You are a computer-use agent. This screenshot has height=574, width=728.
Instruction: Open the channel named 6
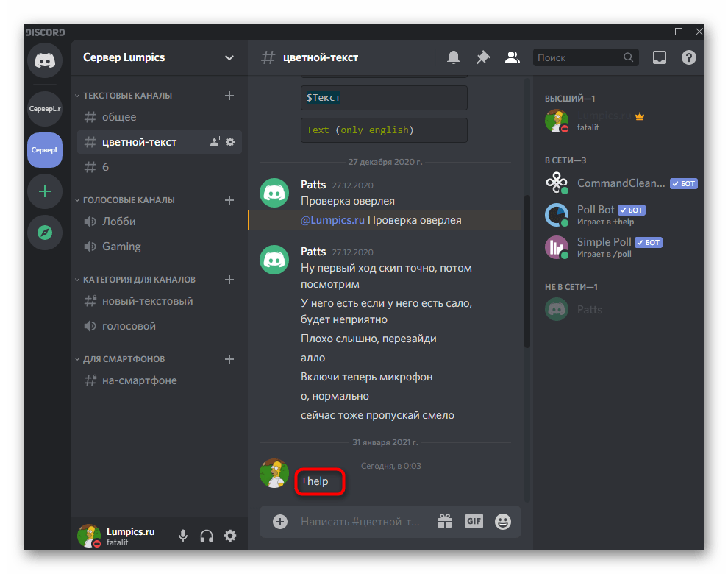coord(160,167)
